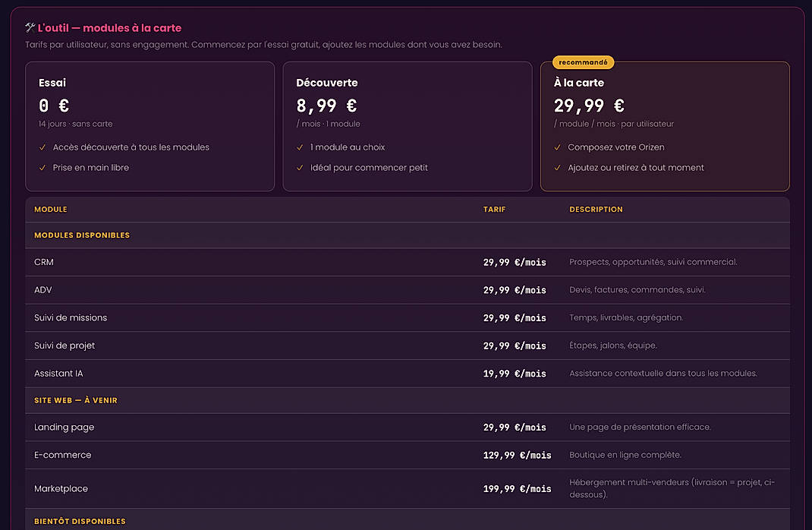Click the 'MODULES DISPONIBLES' section header
The image size is (812, 530).
coord(82,235)
